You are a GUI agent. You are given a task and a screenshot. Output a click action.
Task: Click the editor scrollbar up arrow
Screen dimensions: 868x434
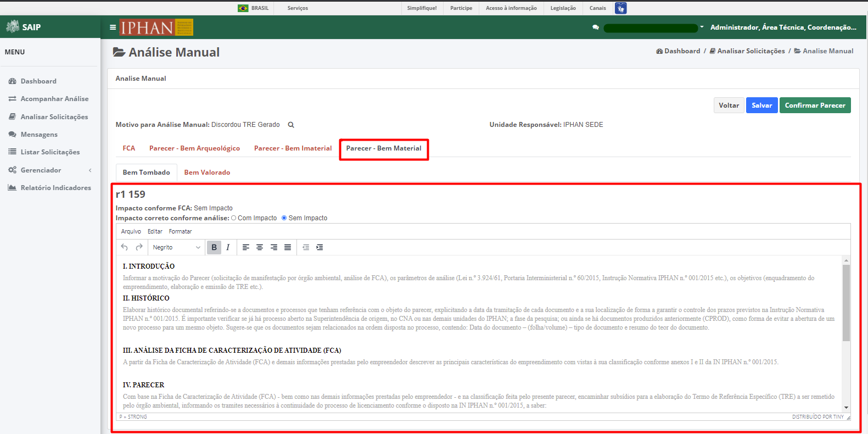846,260
